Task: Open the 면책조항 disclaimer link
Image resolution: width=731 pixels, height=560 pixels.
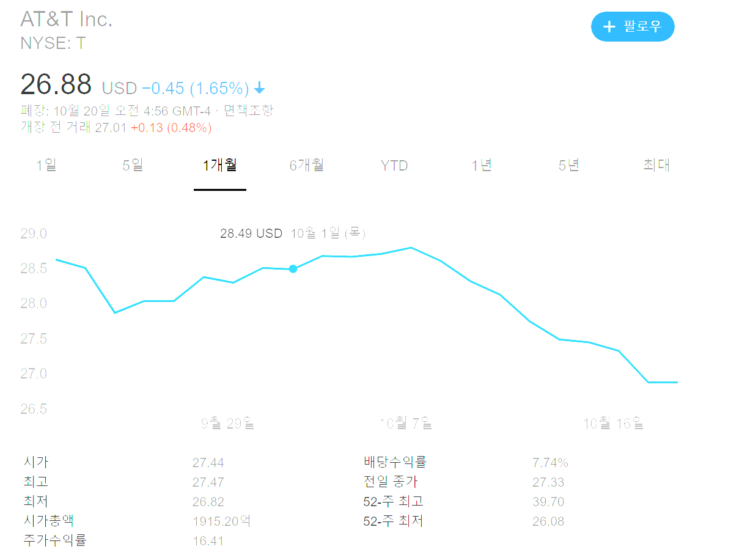Action: tap(248, 111)
